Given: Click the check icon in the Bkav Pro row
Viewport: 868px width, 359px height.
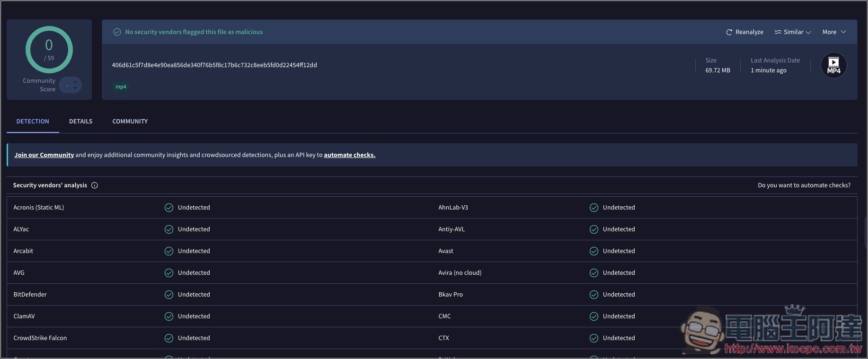Looking at the screenshot, I should [x=594, y=295].
